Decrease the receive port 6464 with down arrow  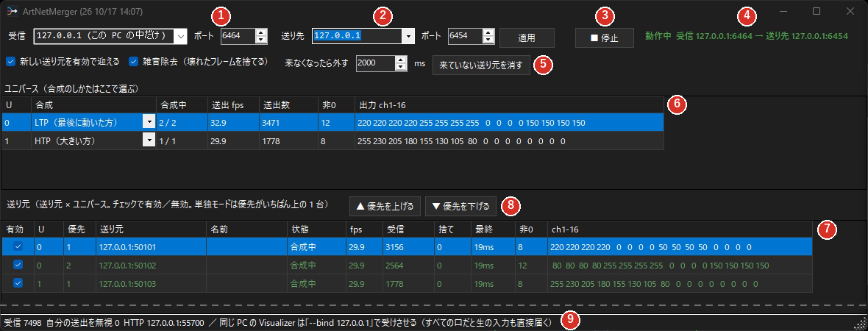pos(260,40)
